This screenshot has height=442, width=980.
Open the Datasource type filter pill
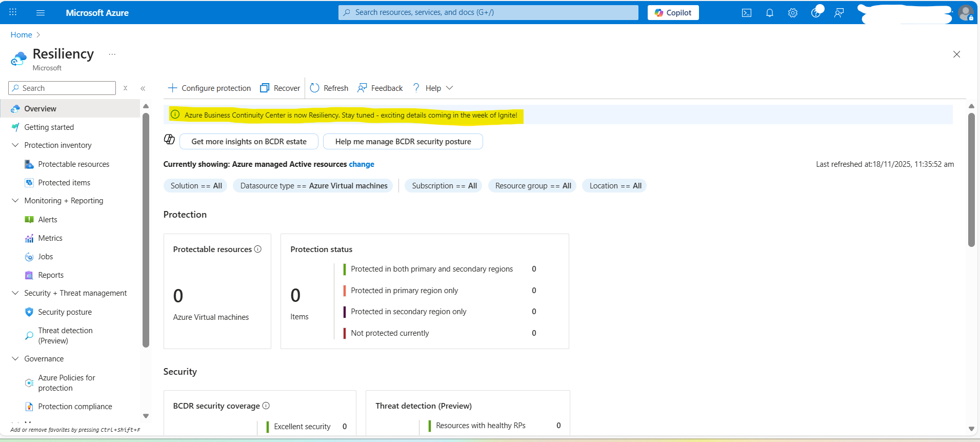[x=313, y=186]
